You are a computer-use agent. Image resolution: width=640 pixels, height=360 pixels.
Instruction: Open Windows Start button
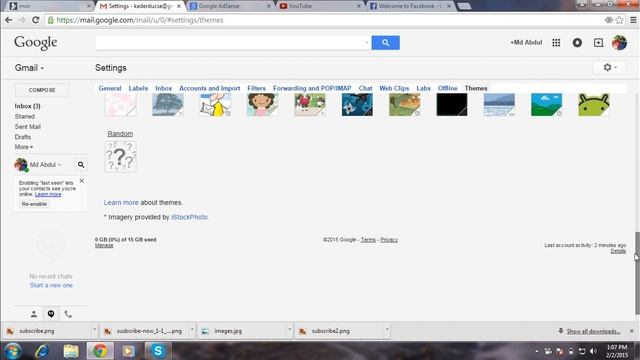13,351
